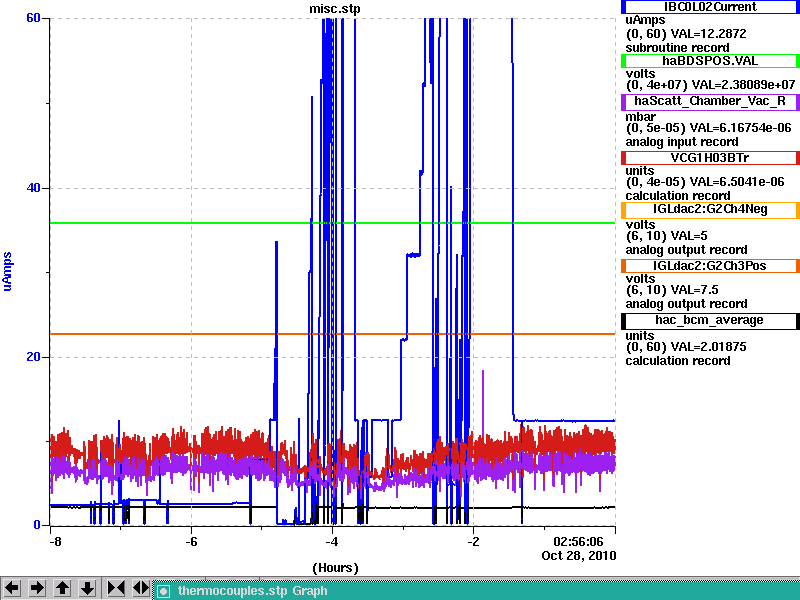Click the misc.stp graph title

(335, 9)
